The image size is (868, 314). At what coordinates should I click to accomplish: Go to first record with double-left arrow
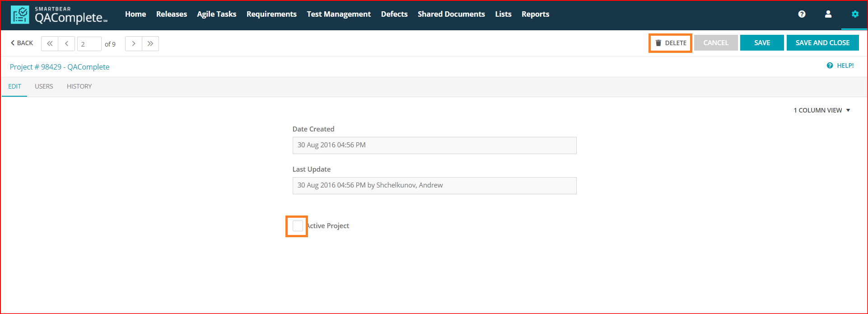point(50,43)
